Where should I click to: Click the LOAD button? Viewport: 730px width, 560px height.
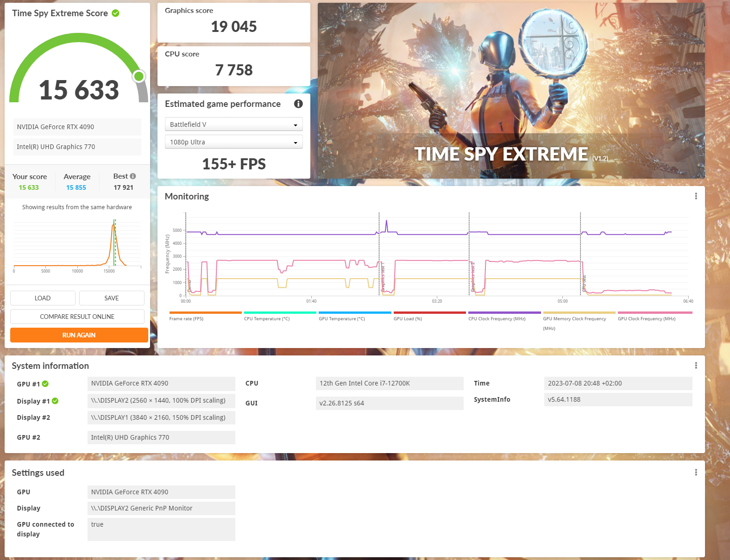(43, 298)
